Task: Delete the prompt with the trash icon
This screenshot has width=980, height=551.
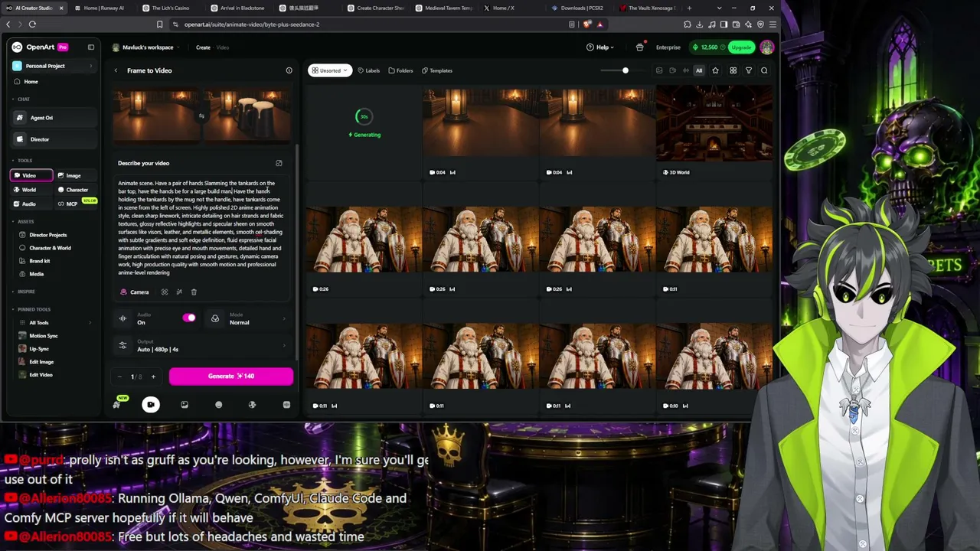Action: coord(194,292)
